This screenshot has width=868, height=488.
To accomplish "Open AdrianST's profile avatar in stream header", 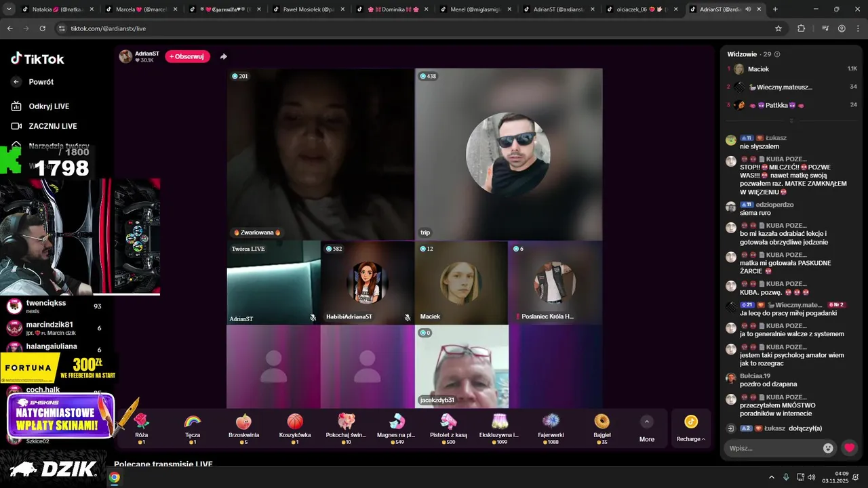I will (x=125, y=56).
